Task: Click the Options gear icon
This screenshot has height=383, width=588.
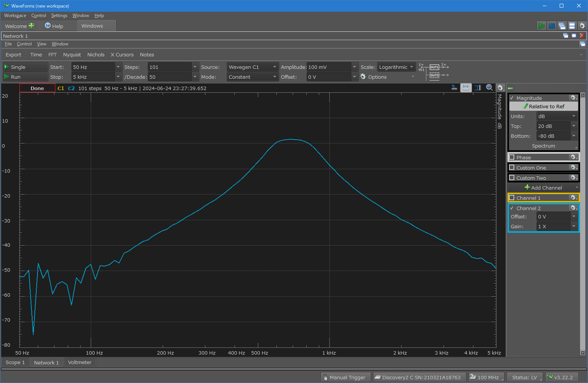Action: (x=363, y=76)
